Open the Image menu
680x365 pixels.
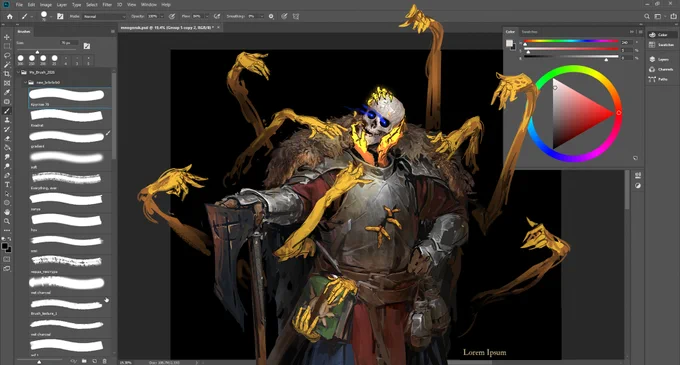(46, 5)
